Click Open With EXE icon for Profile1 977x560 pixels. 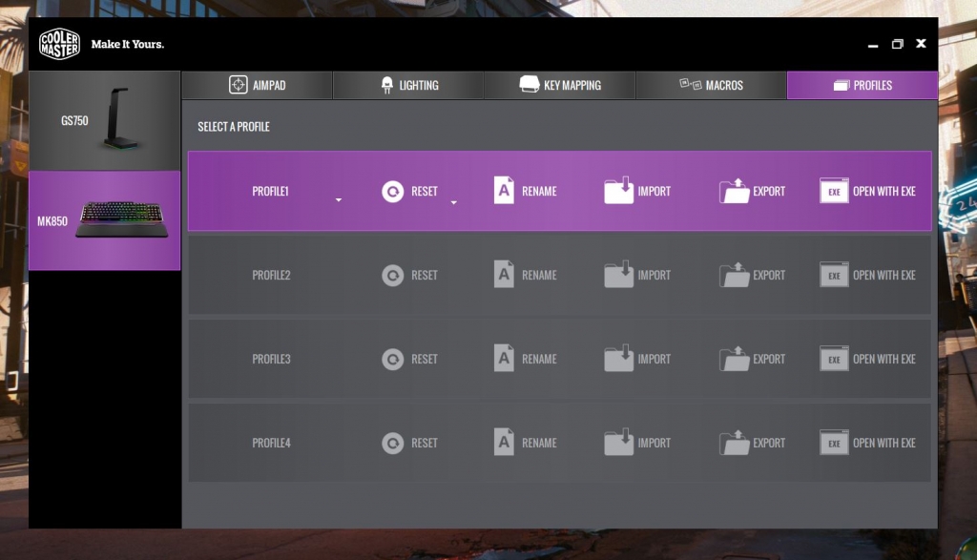click(834, 191)
